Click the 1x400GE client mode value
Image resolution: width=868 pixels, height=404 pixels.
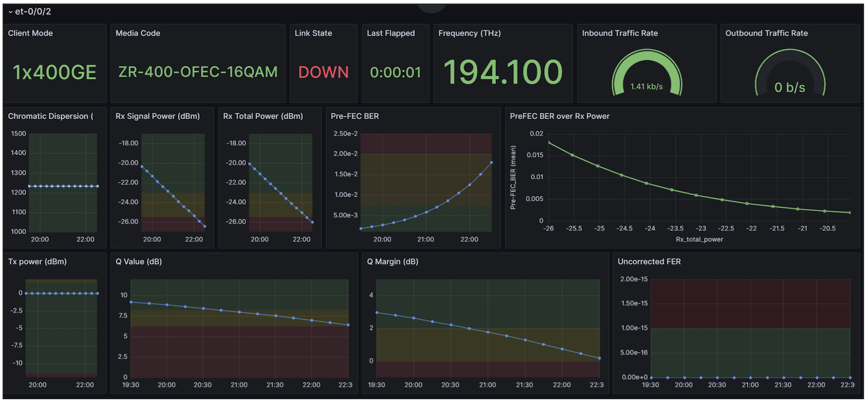(54, 72)
